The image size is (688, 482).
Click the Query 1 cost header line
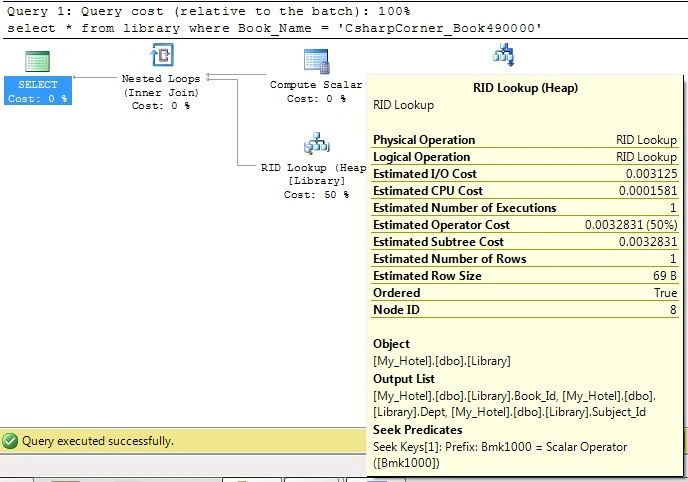tap(209, 11)
